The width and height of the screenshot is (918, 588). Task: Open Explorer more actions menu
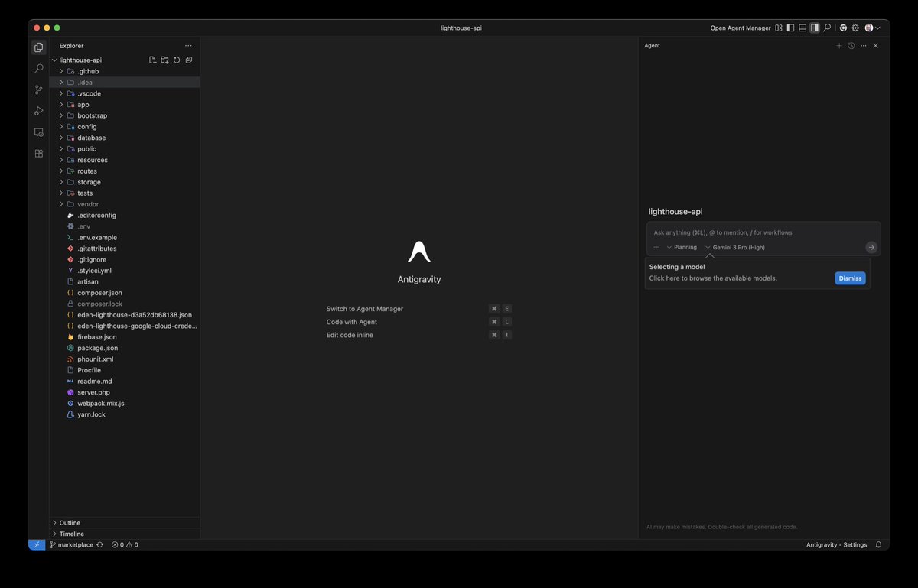[x=188, y=46]
